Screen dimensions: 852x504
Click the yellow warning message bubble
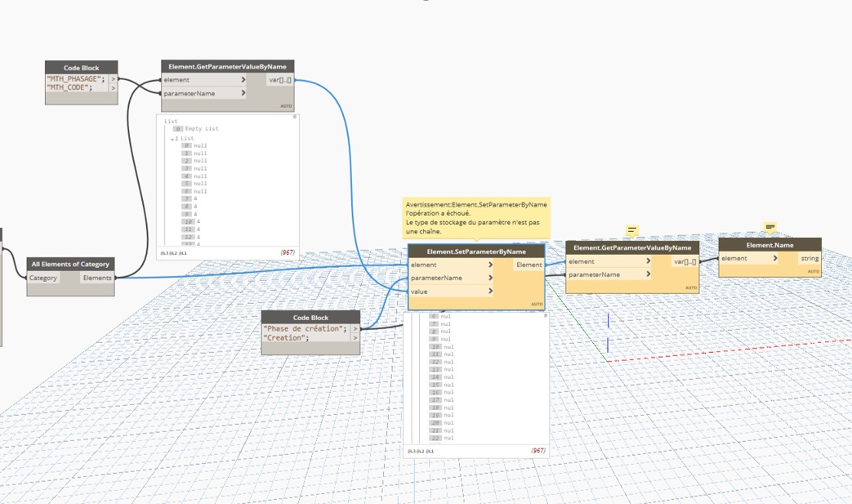[x=476, y=218]
